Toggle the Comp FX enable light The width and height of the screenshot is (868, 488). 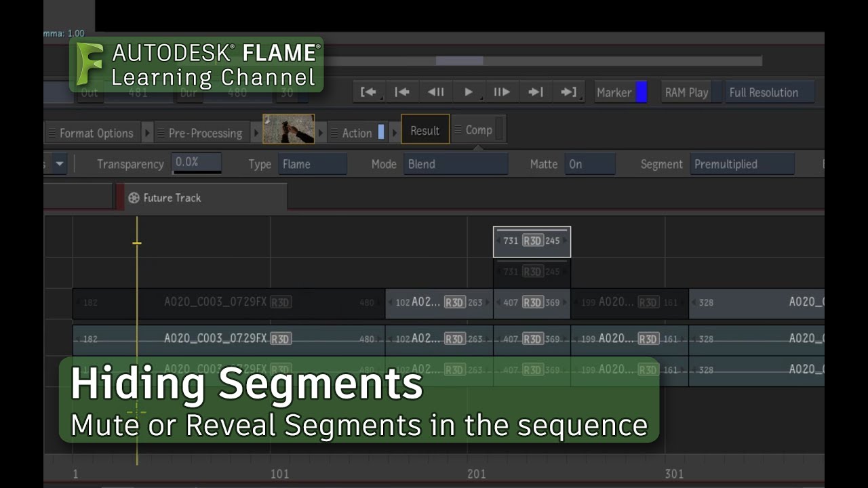point(500,129)
